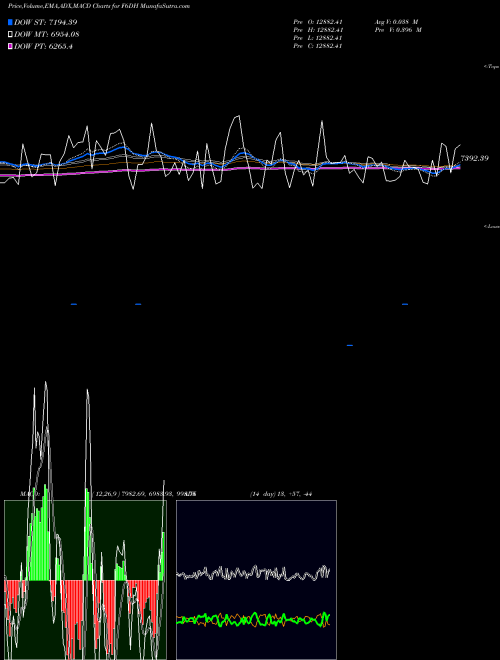
Task: Click the ADX '(14 day) 18, +37, -44' label
Action: [x=281, y=494]
